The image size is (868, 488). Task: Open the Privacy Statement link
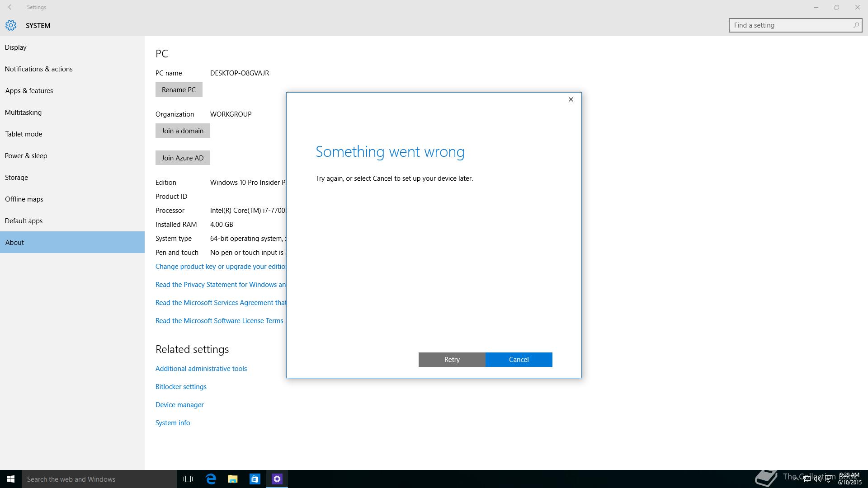tap(221, 285)
